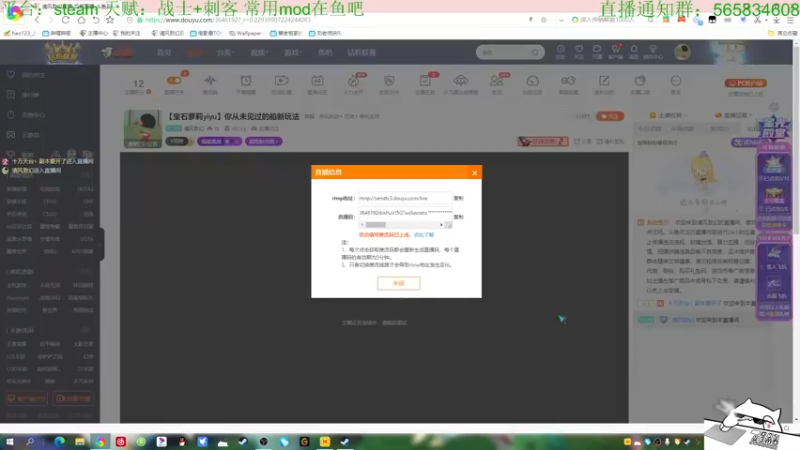Click the orange follow heart button
This screenshot has width=800, height=450.
click(610, 116)
